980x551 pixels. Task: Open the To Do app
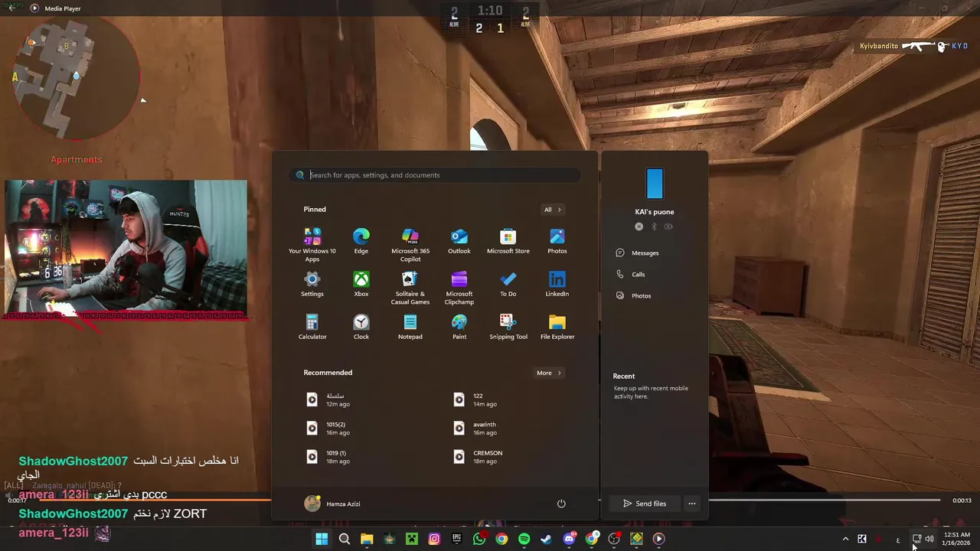pos(508,284)
